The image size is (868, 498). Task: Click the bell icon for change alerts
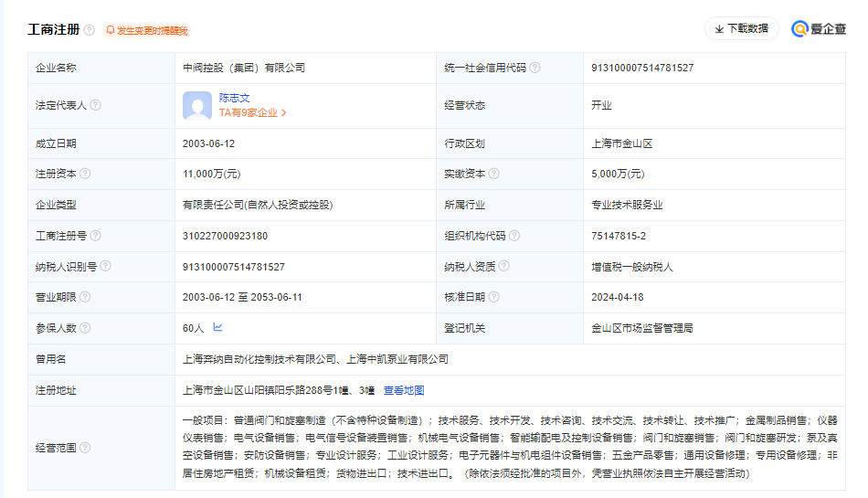[x=111, y=30]
